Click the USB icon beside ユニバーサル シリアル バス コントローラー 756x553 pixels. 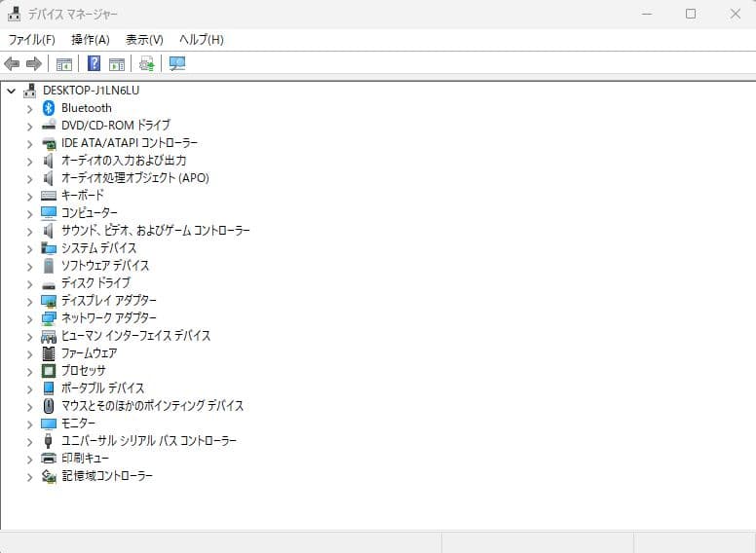point(48,441)
